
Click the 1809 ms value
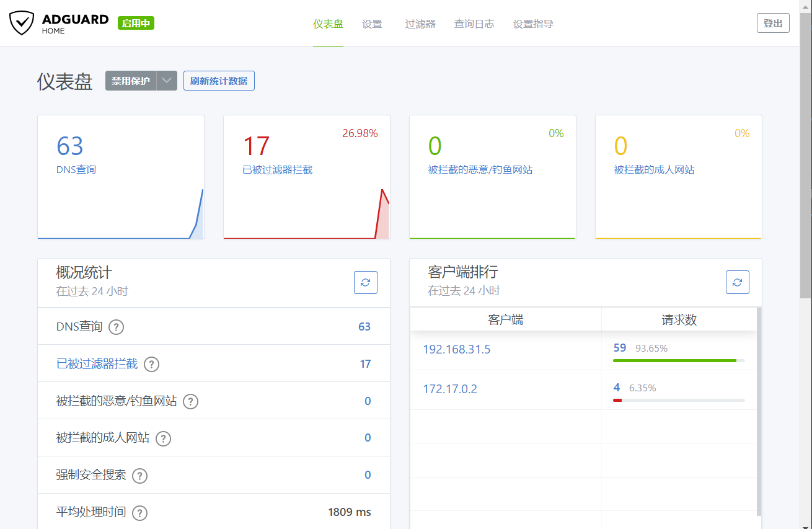click(350, 512)
